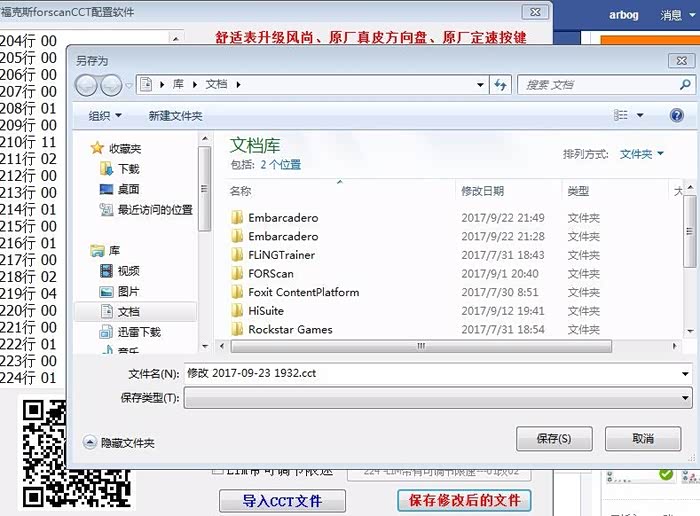Click arbog username in background page

pos(624,15)
